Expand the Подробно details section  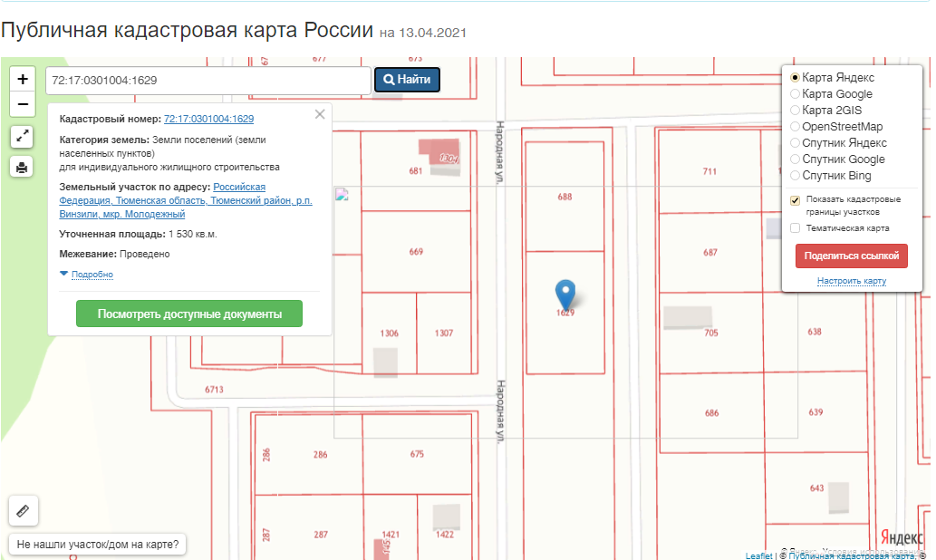click(x=92, y=274)
